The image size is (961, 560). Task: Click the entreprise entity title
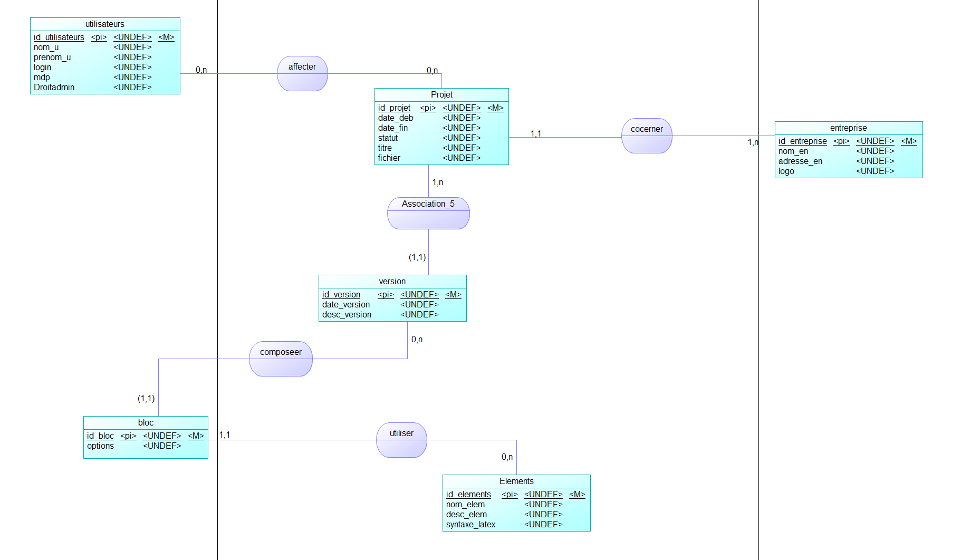[849, 128]
